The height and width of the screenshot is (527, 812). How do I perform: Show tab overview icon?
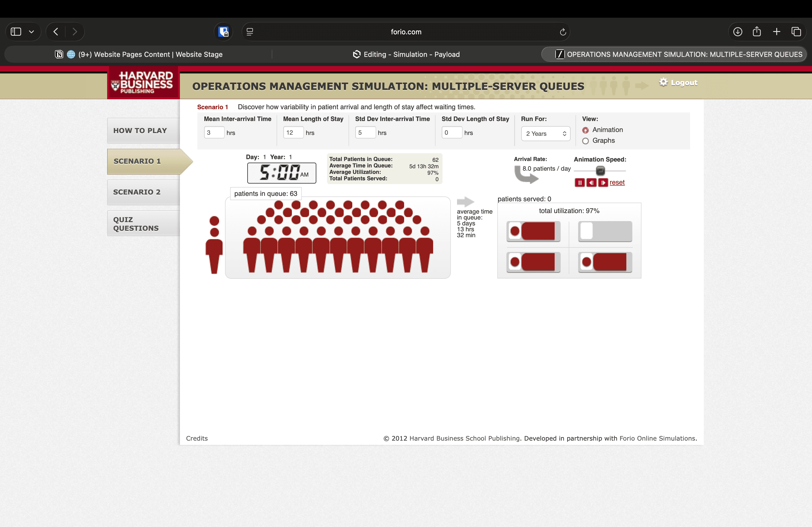point(796,32)
